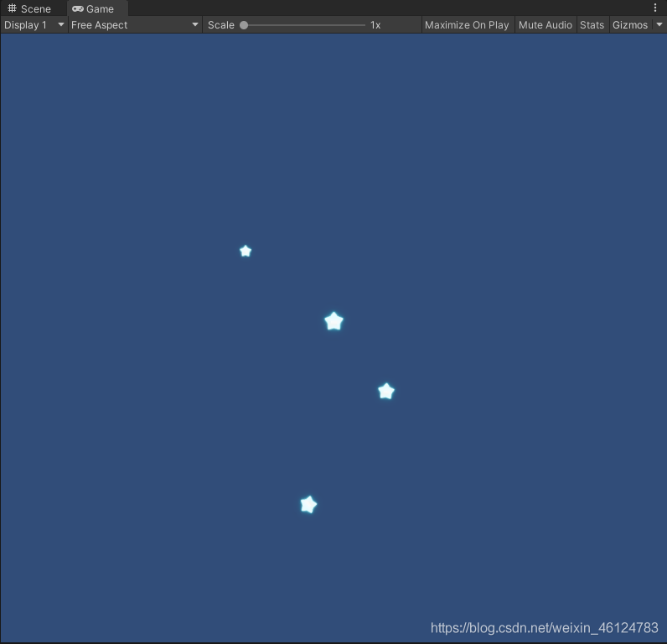Viewport: 667px width, 644px height.
Task: Open the Display 1 dropdown
Action: tap(34, 25)
